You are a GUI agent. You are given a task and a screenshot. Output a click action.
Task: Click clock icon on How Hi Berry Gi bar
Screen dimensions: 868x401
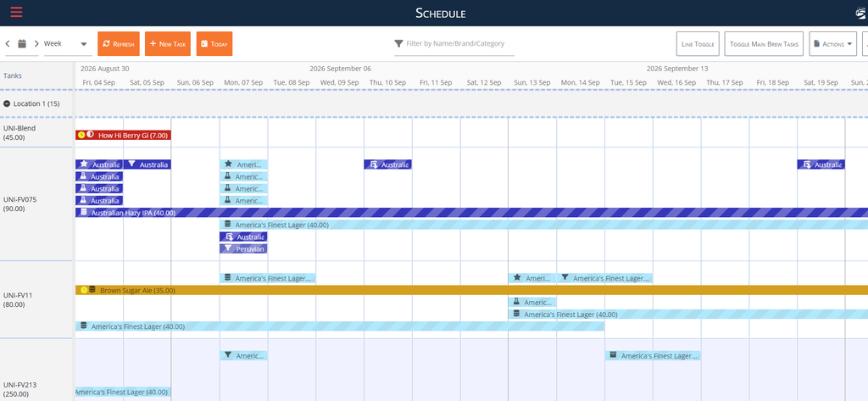pos(81,135)
